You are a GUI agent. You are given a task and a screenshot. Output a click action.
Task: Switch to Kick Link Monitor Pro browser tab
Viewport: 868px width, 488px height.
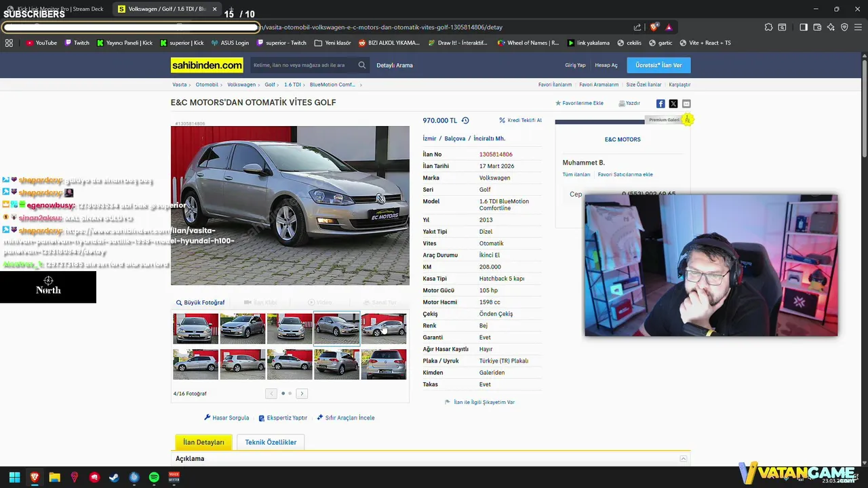(x=56, y=9)
